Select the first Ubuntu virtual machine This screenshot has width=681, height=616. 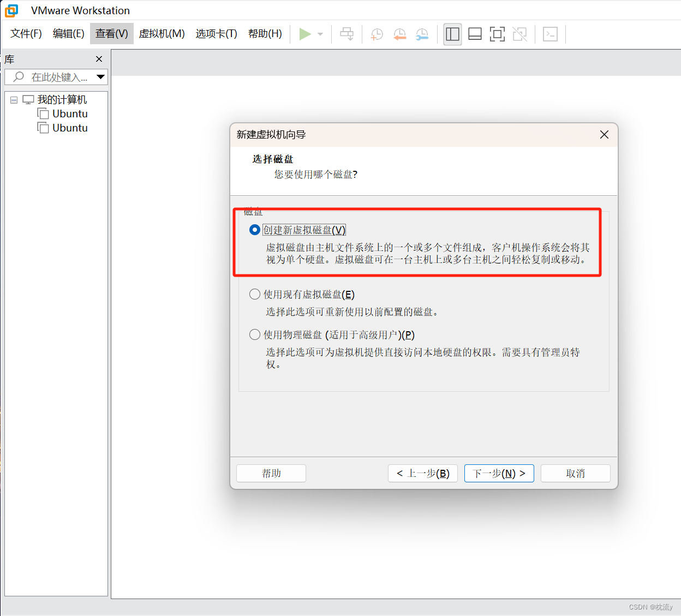pos(70,114)
